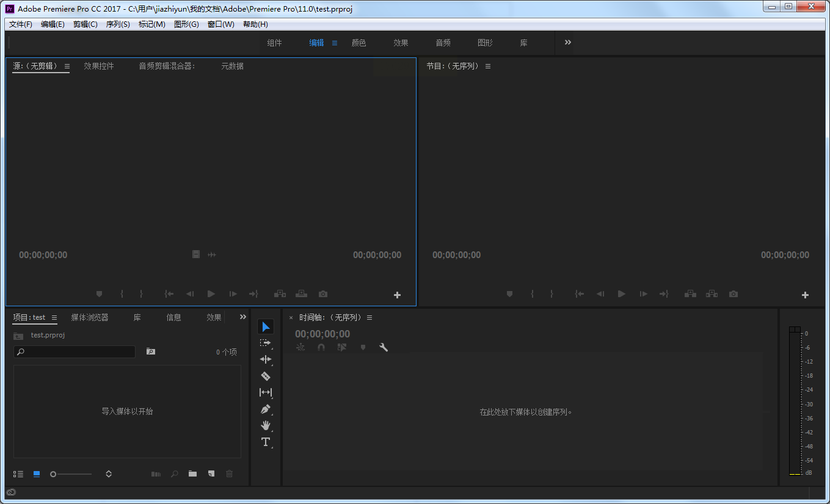This screenshot has height=504, width=830.
Task: Select the Hand tool
Action: point(266,425)
